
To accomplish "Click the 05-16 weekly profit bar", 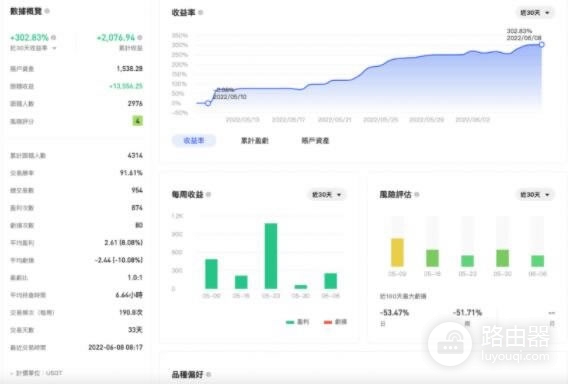I will tap(241, 282).
